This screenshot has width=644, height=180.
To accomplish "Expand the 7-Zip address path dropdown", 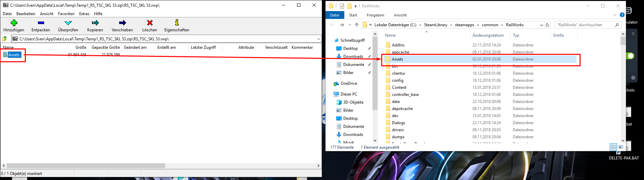I will (318, 39).
